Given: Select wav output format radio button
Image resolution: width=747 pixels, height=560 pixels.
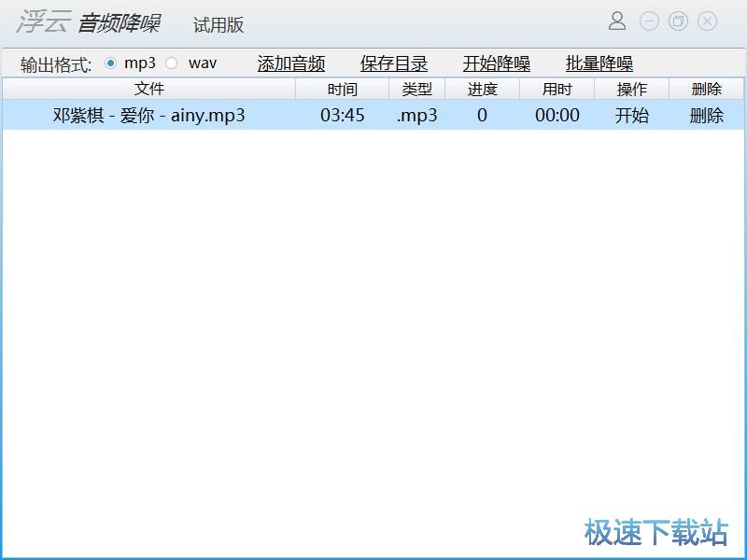Looking at the screenshot, I should click(x=172, y=63).
